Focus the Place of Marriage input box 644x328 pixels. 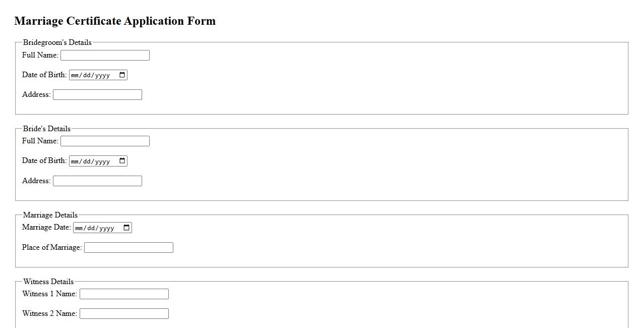(128, 247)
